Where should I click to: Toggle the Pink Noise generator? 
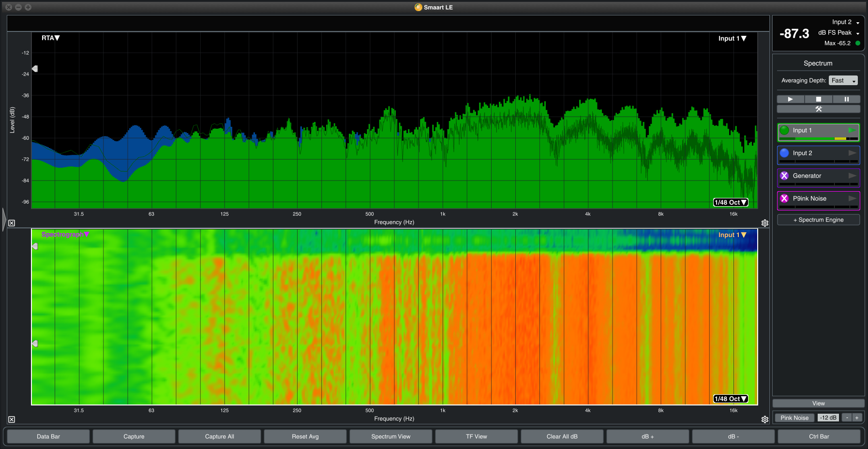(x=794, y=418)
